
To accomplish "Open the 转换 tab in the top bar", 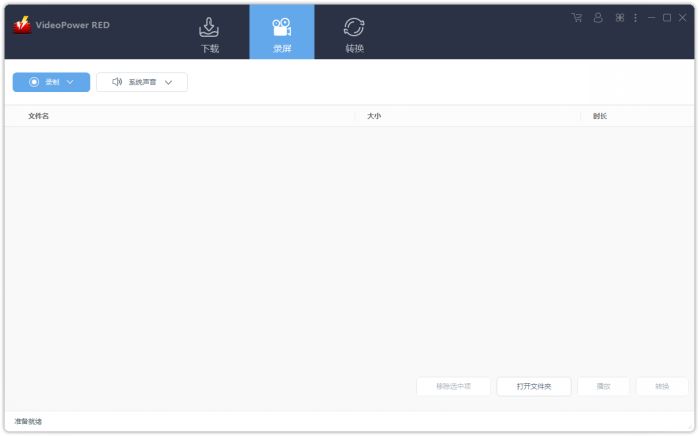I will click(354, 35).
